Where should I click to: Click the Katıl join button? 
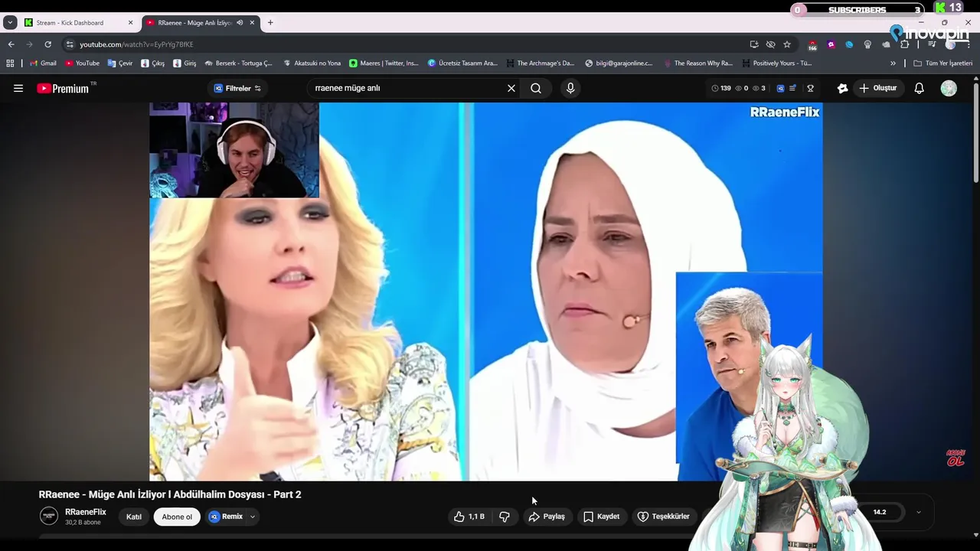point(134,517)
